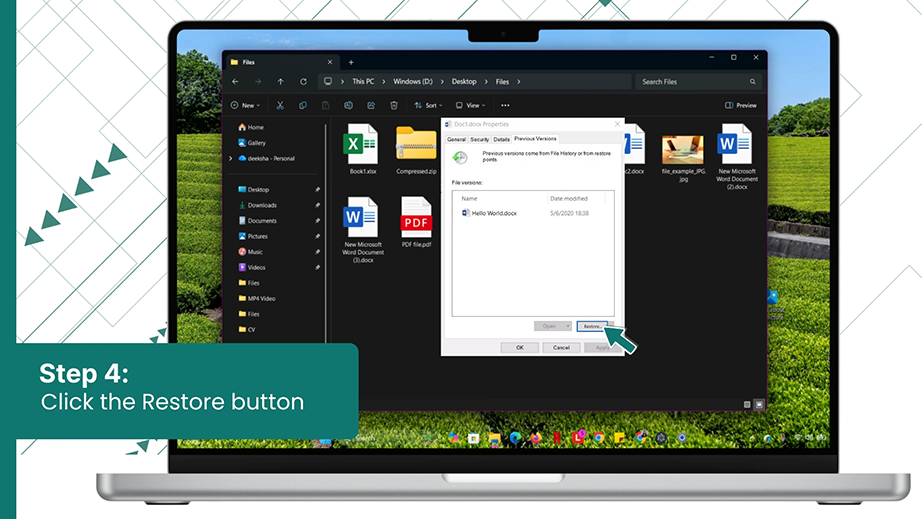The image size is (922, 519).
Task: Select the Files Explorer tab
Action: (x=282, y=62)
